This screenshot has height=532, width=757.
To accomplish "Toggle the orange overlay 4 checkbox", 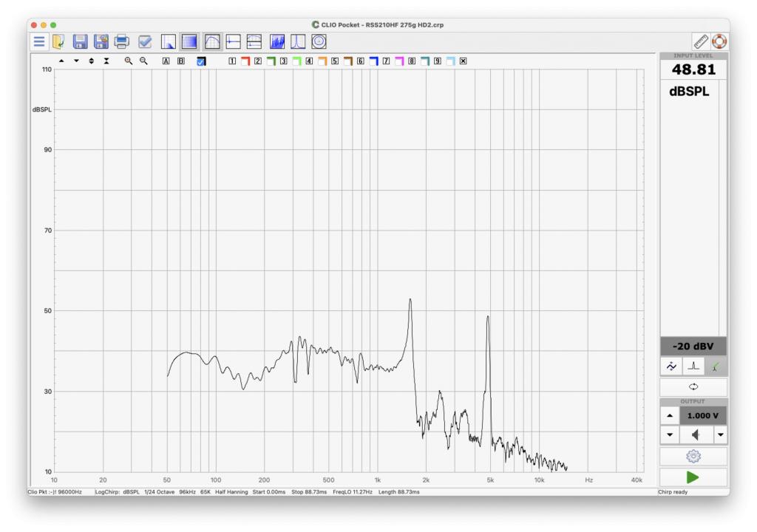I will coord(322,61).
